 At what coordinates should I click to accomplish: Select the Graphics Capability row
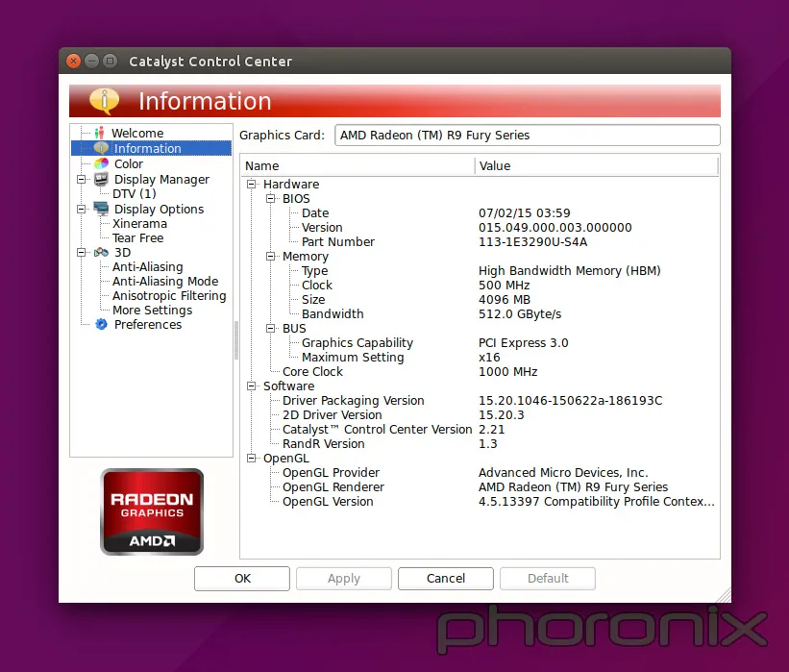click(x=481, y=343)
